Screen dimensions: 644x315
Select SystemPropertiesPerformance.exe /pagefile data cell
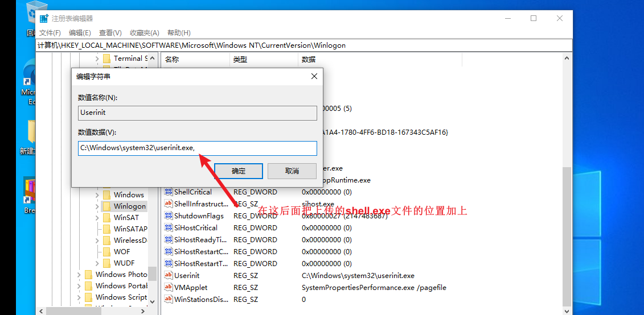coord(374,288)
